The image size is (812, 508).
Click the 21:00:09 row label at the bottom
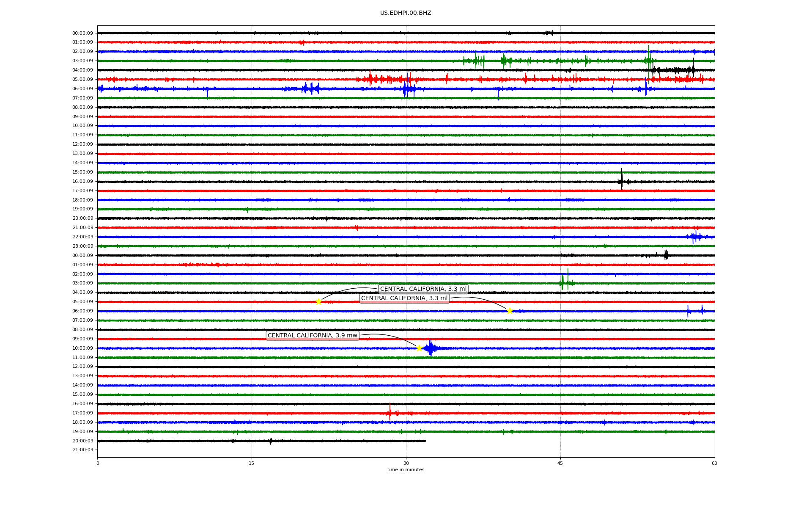click(82, 450)
